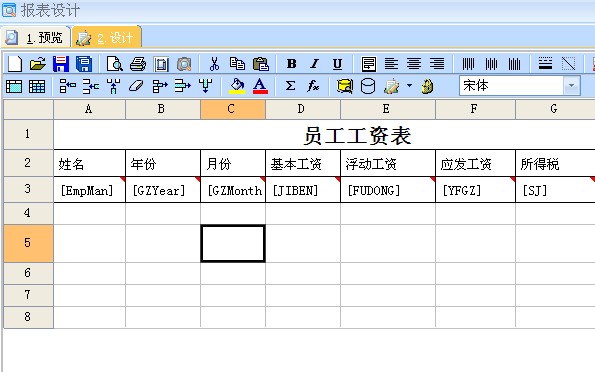Viewport: 595px width, 372px height.
Task: Click the page setup icon
Action: tap(161, 64)
